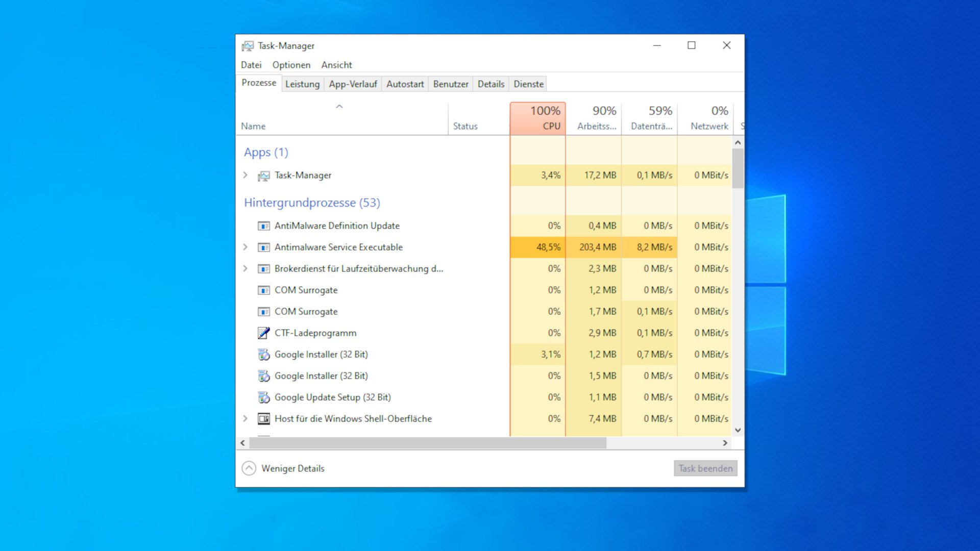Open the Optionen menu
This screenshot has width=980, height=551.
(x=291, y=65)
